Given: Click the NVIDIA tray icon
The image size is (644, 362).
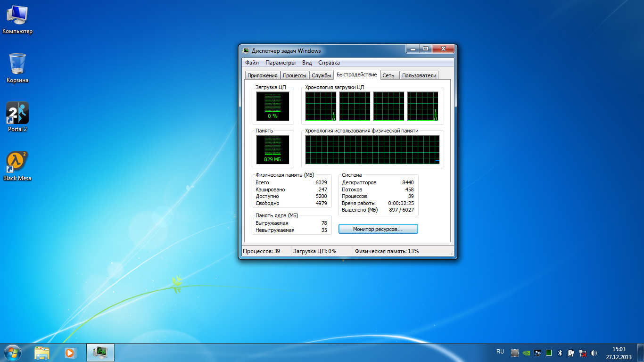Looking at the screenshot, I should coord(526,353).
